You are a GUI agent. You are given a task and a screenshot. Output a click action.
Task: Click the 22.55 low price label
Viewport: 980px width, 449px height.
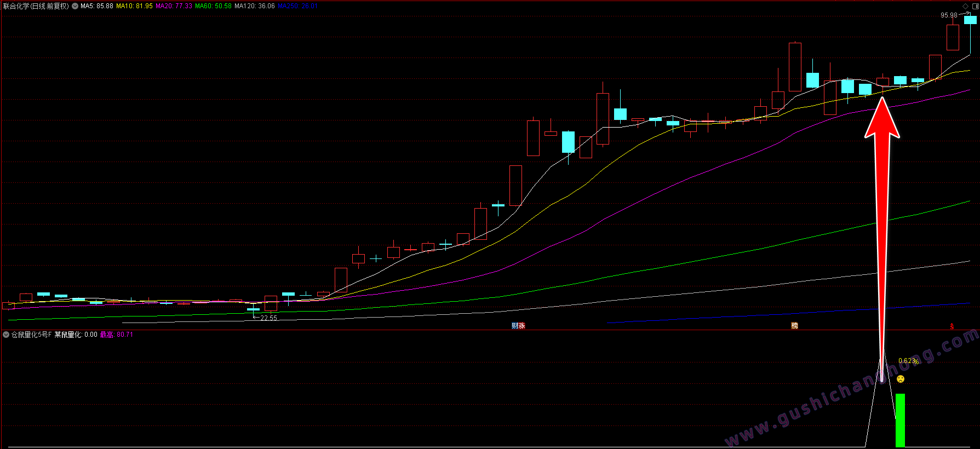click(x=268, y=318)
